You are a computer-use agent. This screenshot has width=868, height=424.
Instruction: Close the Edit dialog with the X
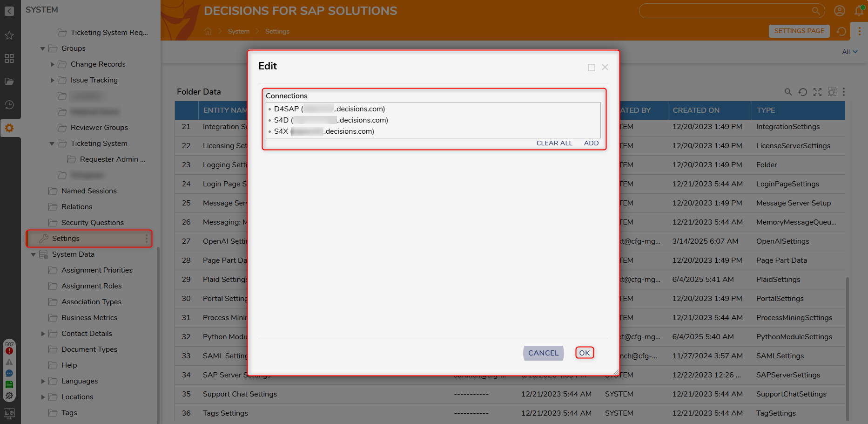(605, 67)
